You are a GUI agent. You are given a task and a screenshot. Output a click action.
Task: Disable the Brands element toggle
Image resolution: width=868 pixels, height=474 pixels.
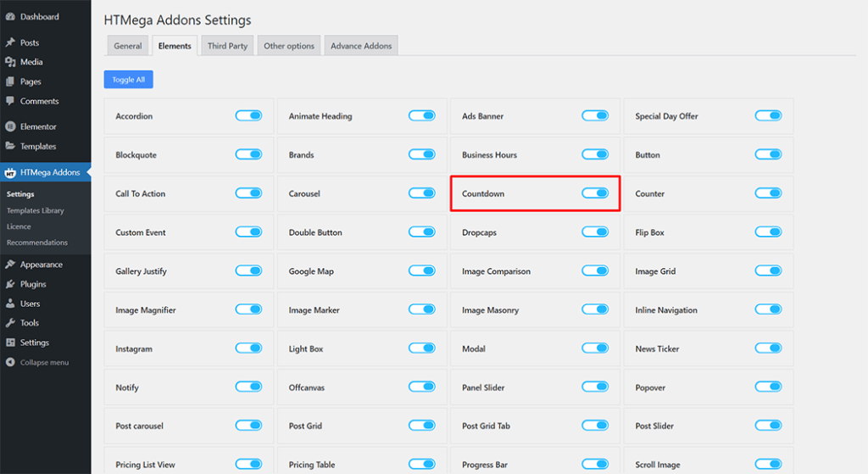pyautogui.click(x=422, y=154)
